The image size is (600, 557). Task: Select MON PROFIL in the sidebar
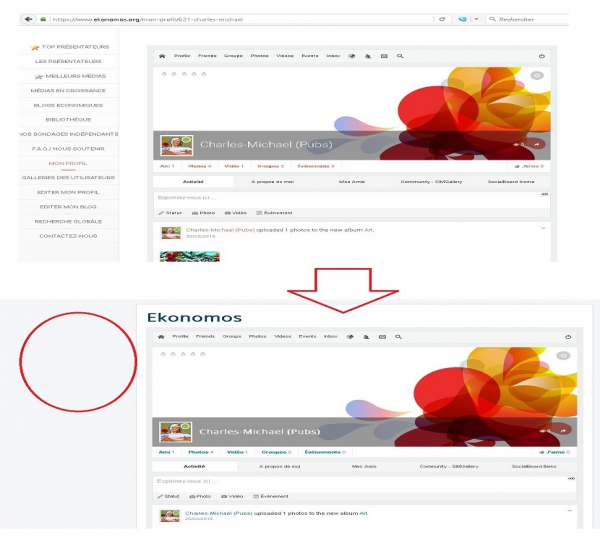[x=69, y=163]
